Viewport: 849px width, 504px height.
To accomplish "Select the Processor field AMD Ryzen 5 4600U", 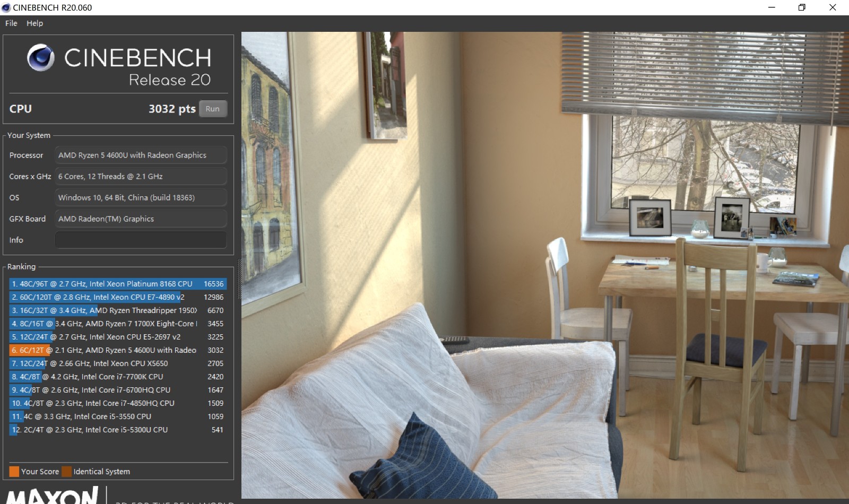I will (x=141, y=155).
